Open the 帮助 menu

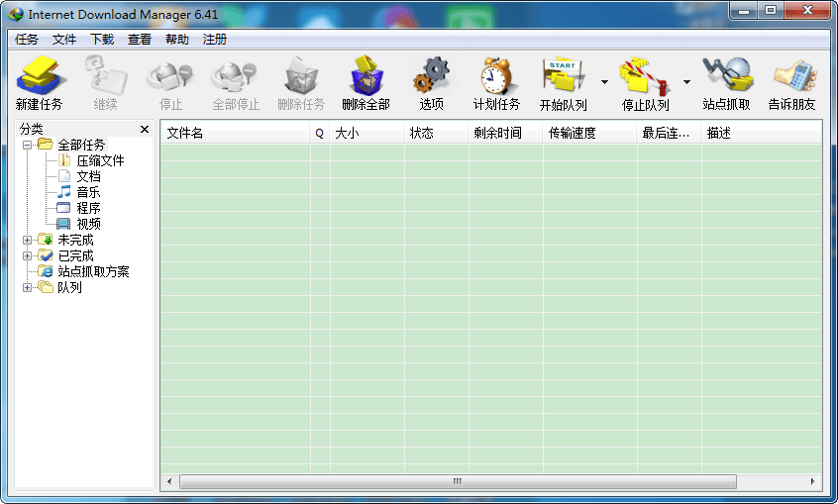tap(177, 39)
